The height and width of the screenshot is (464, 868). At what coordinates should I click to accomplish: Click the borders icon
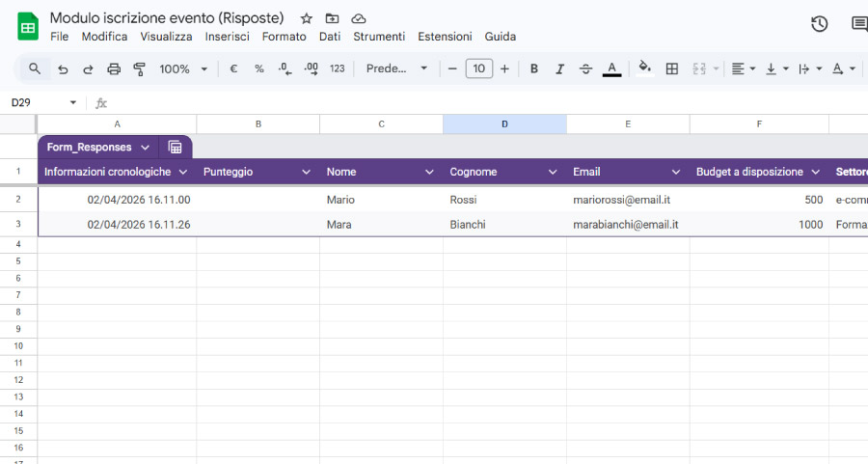[x=672, y=68]
